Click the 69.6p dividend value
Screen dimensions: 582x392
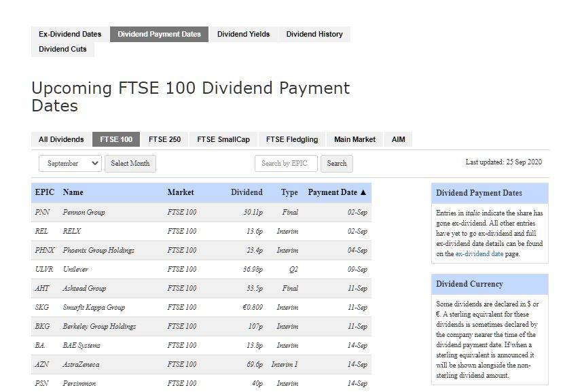(255, 364)
